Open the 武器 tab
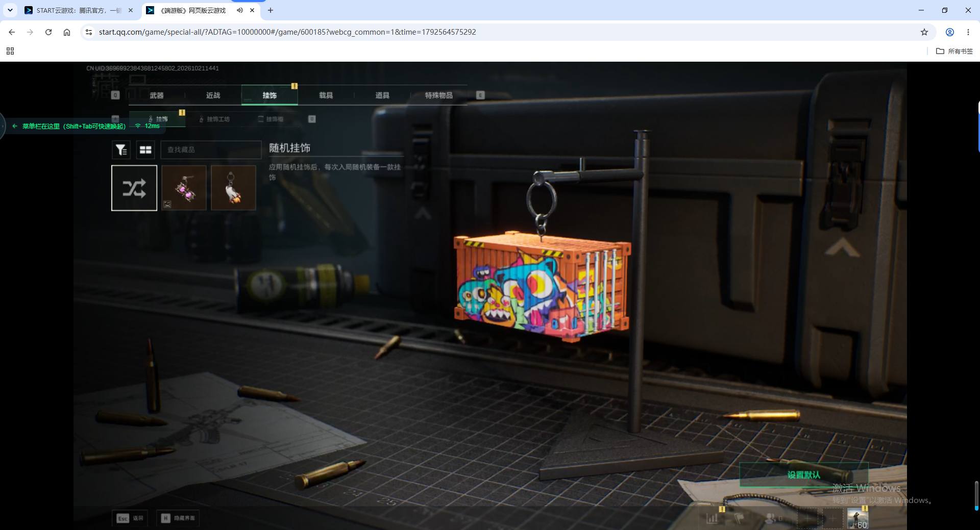 [157, 95]
